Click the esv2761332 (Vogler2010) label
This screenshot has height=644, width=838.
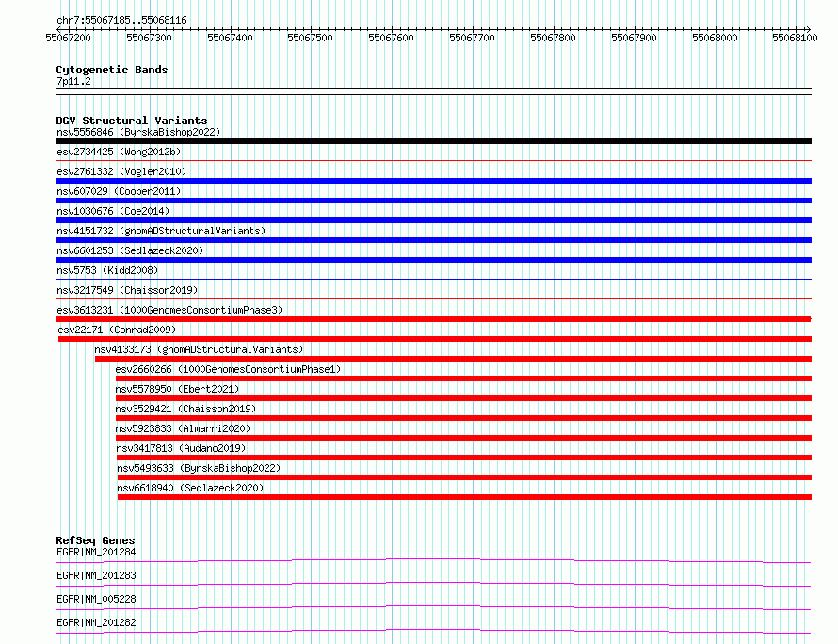(x=121, y=171)
